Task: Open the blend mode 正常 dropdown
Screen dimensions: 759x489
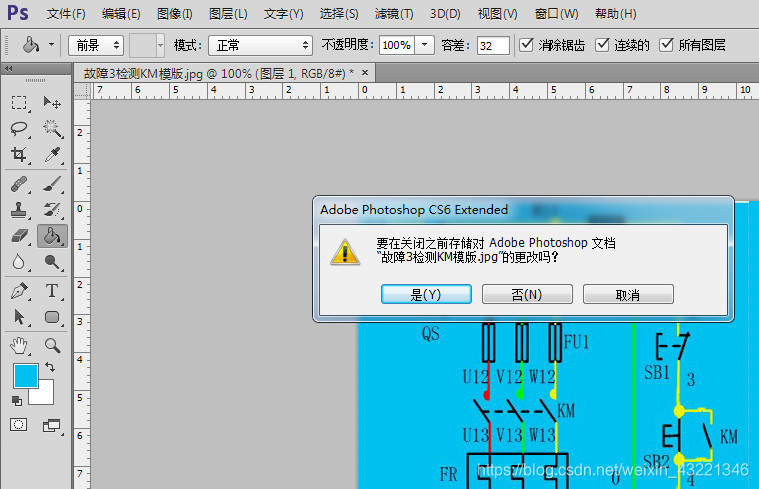Action: coord(260,46)
